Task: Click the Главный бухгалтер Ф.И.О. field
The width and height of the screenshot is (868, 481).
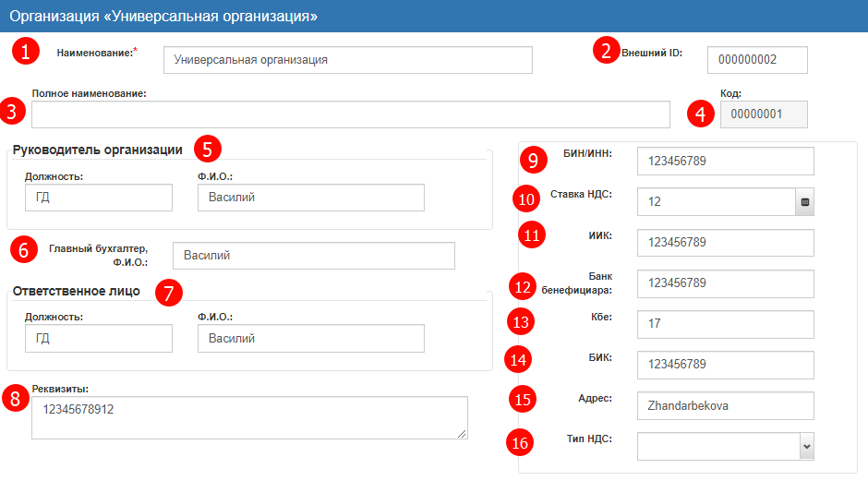Action: (x=314, y=256)
